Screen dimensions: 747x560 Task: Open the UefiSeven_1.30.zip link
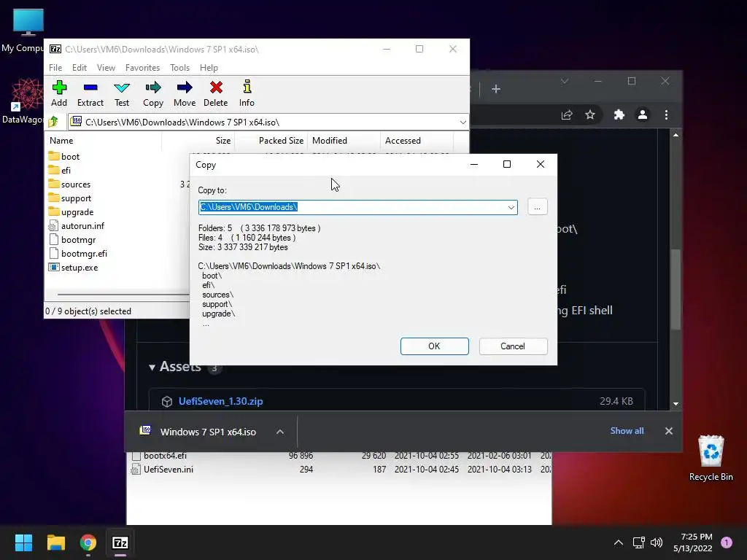[220, 401]
